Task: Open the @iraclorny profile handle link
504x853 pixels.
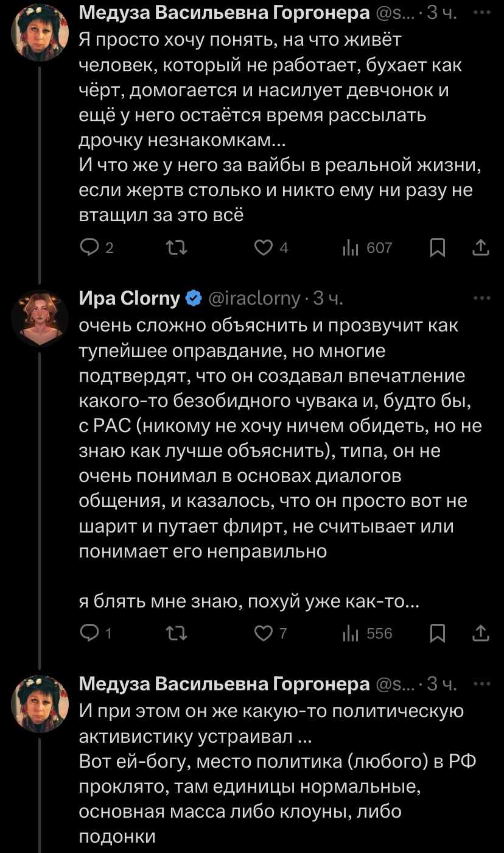Action: (254, 299)
